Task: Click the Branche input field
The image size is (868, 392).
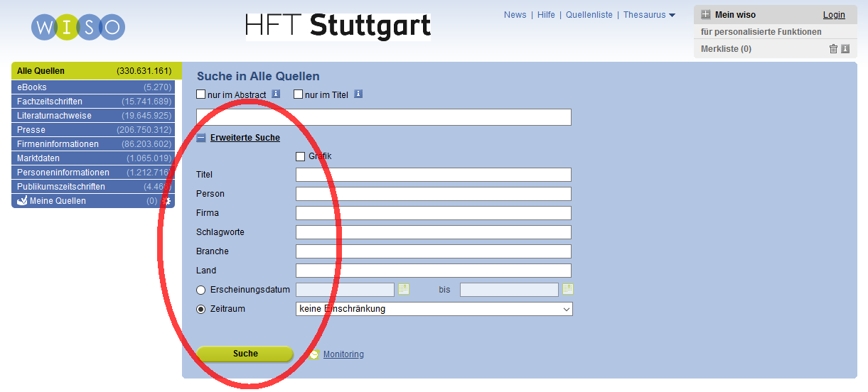Action: tap(434, 251)
